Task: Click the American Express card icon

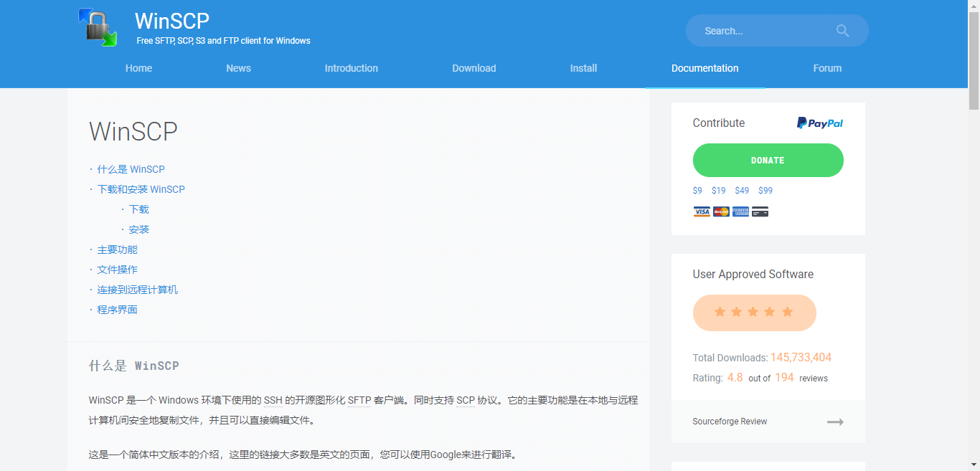Action: click(x=740, y=211)
